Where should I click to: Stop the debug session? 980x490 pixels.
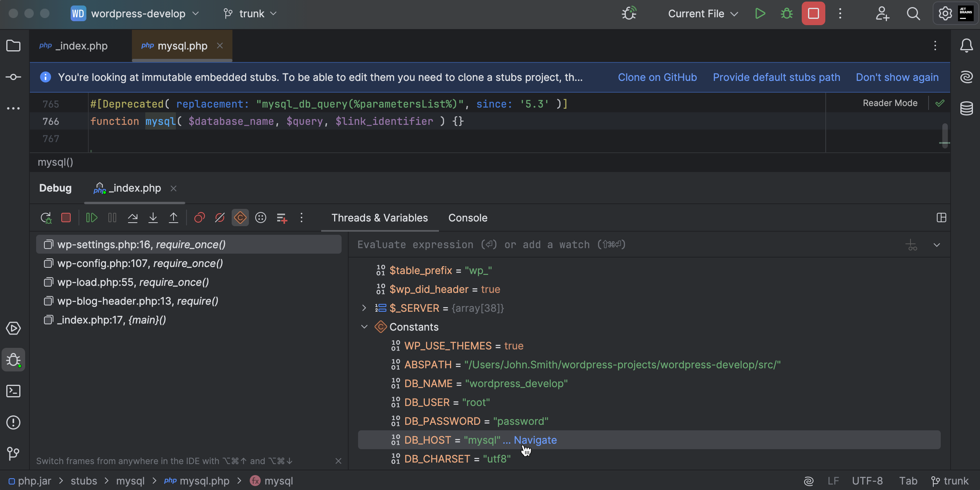[66, 218]
